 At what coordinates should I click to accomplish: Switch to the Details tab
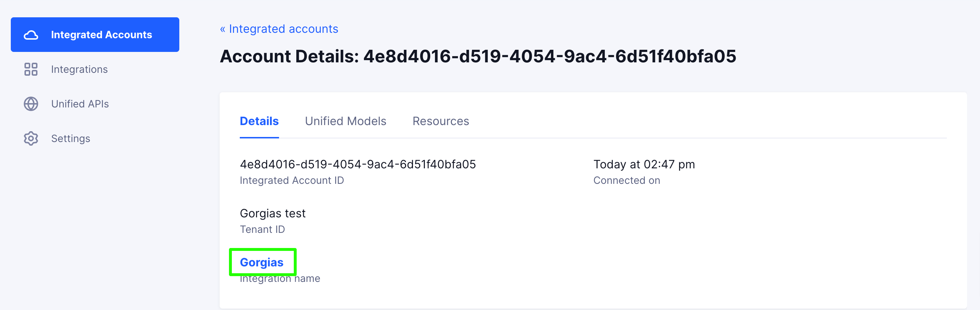pos(259,121)
